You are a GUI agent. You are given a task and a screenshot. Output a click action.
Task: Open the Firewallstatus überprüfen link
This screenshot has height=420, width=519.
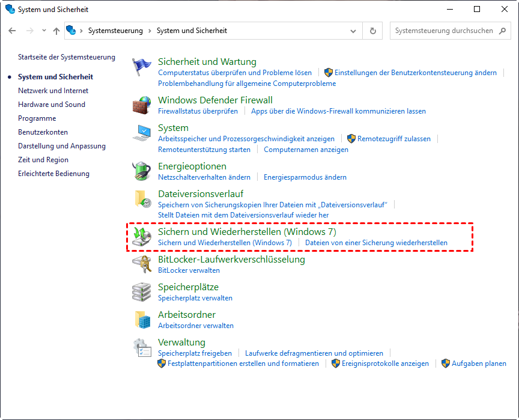[x=198, y=111]
